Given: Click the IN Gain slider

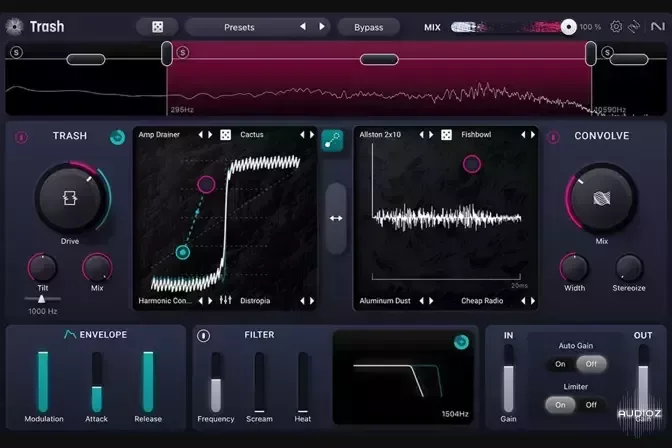Looking at the screenshot, I should pos(508,379).
